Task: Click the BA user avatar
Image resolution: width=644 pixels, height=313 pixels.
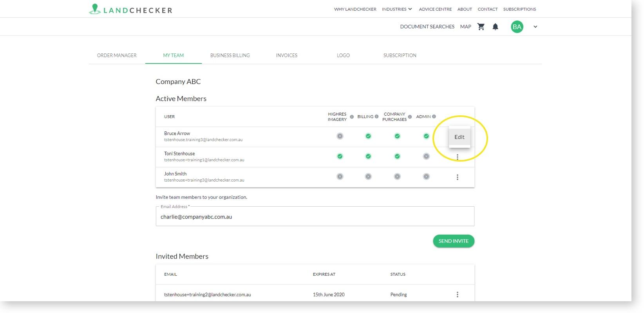Action: [517, 27]
